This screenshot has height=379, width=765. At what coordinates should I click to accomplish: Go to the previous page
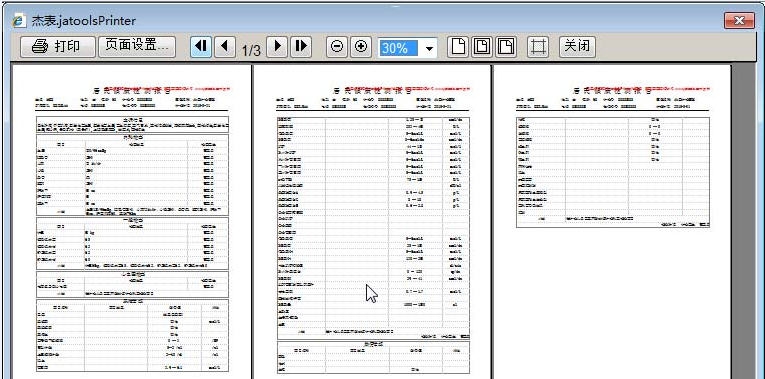click(224, 47)
